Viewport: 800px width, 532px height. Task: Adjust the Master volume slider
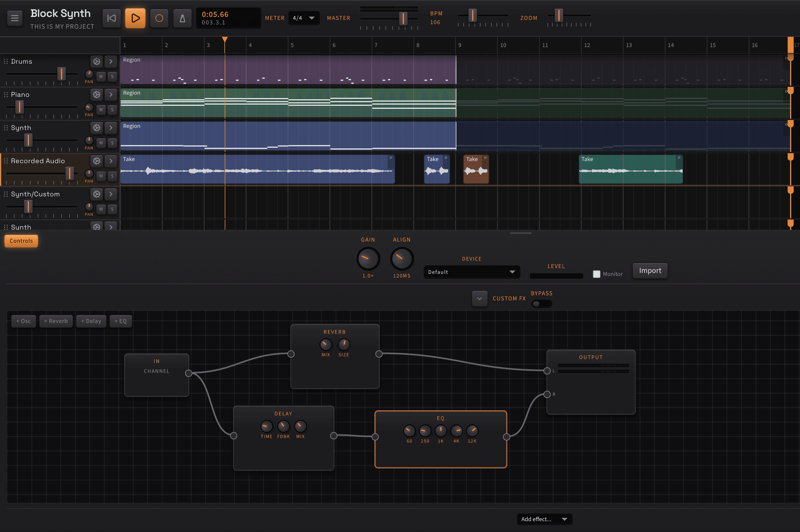tap(403, 18)
